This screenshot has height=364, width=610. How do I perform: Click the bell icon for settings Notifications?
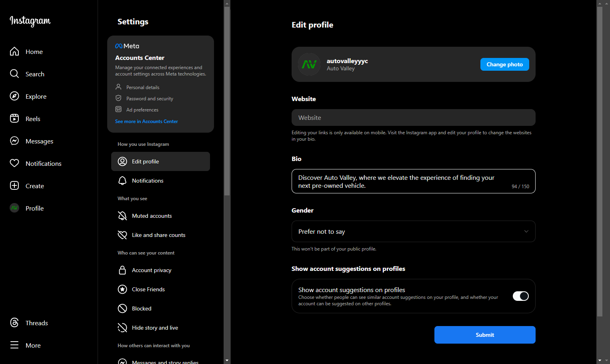point(122,181)
